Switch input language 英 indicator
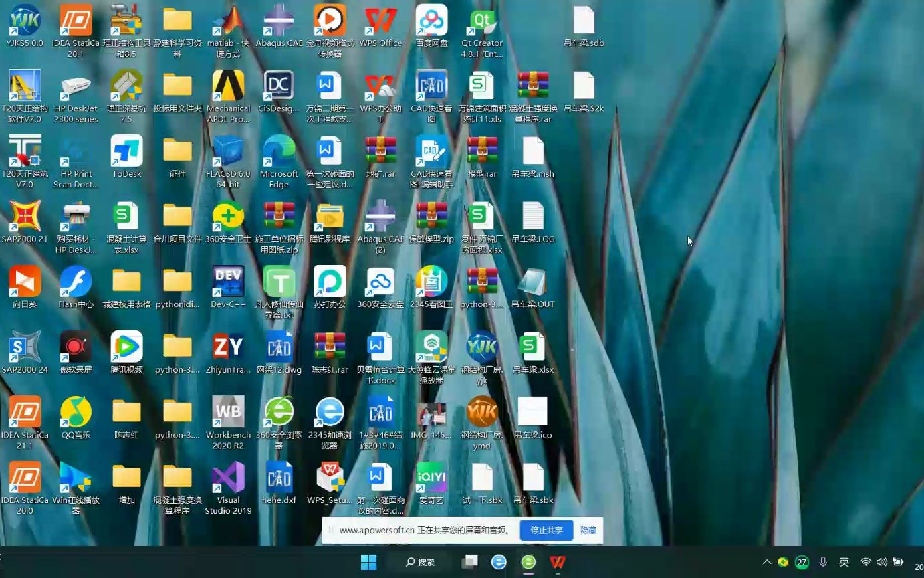Image resolution: width=924 pixels, height=578 pixels. 844,562
